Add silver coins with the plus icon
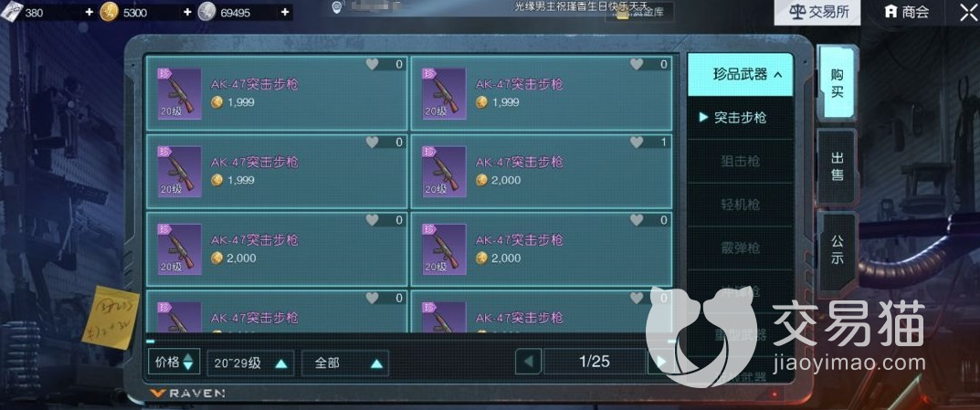980x410 pixels. pyautogui.click(x=285, y=12)
